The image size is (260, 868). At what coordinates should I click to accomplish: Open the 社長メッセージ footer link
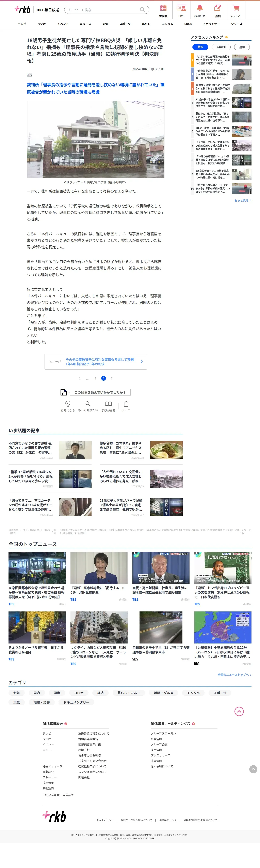pos(52,766)
